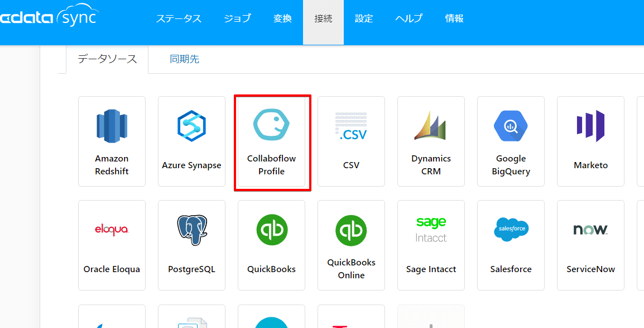Open the ステータス menu
The image size is (644, 328).
[179, 18]
